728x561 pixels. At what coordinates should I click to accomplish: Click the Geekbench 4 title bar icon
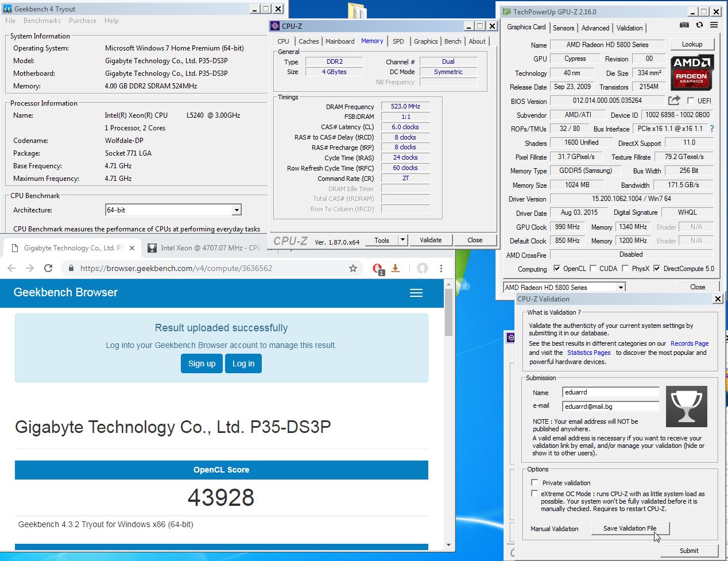pyautogui.click(x=7, y=9)
